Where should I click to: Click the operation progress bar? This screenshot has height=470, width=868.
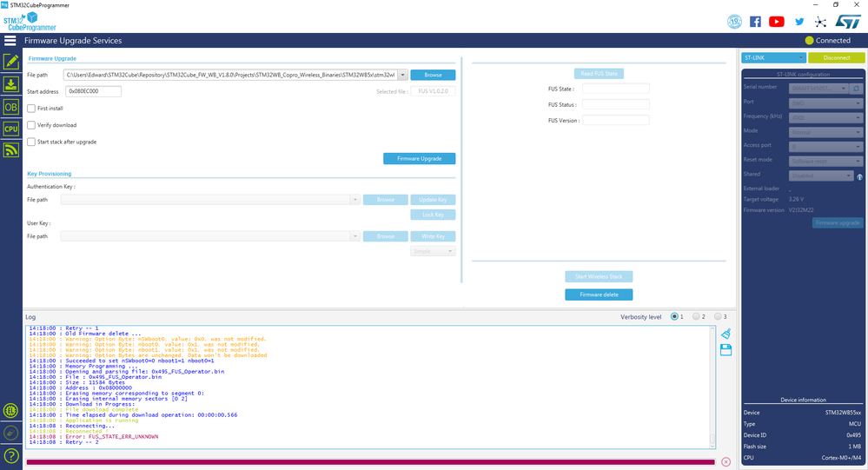coord(371,461)
